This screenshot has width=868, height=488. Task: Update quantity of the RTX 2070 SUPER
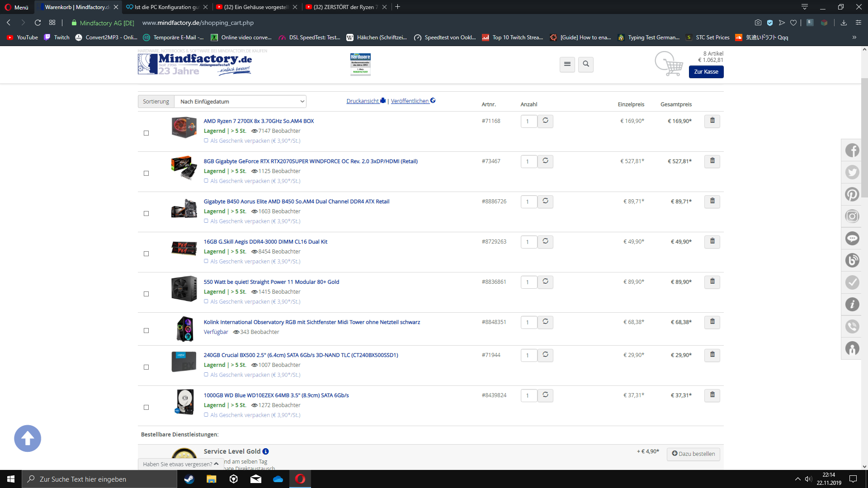pos(545,161)
